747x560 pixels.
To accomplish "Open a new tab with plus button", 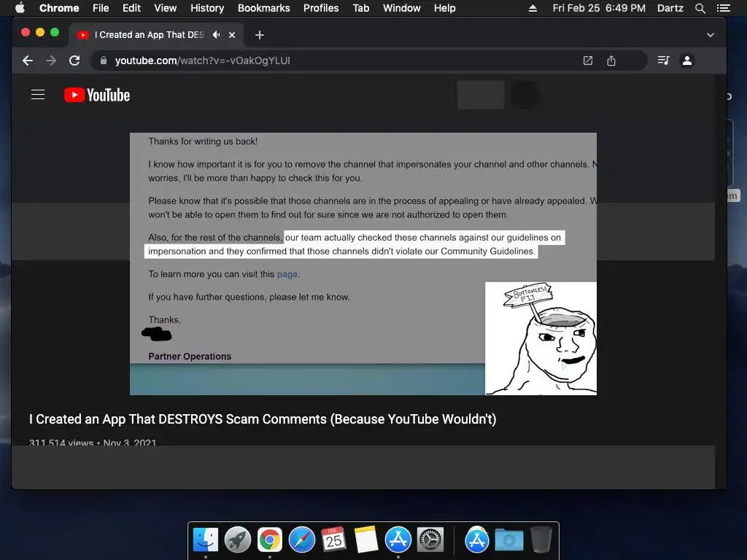I will (x=259, y=35).
